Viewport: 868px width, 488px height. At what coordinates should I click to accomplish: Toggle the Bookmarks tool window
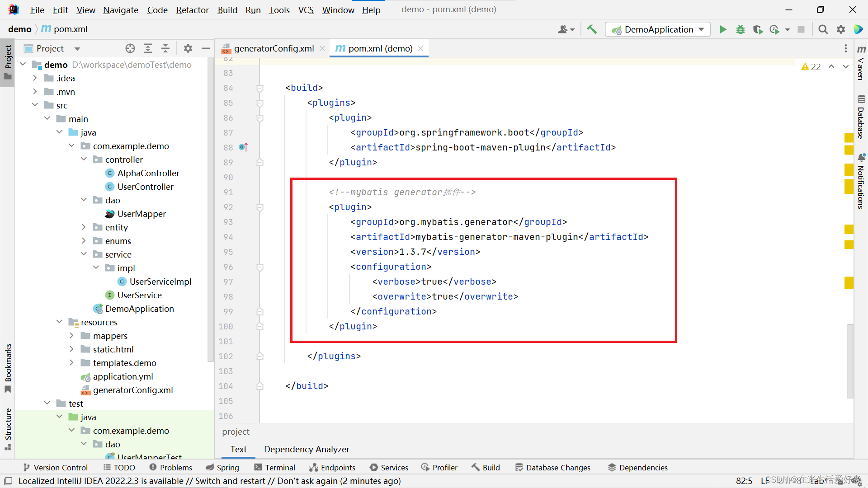[8, 367]
